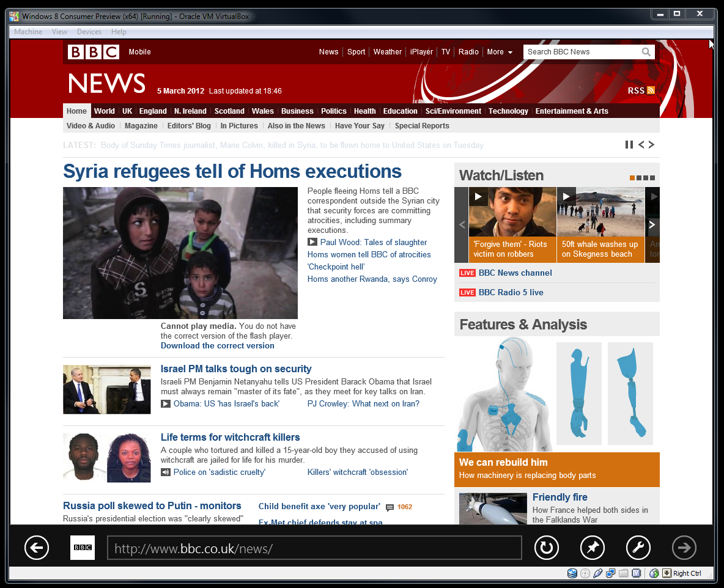Image resolution: width=724 pixels, height=588 pixels.
Task: Click the orange RSS feed icon
Action: click(651, 90)
